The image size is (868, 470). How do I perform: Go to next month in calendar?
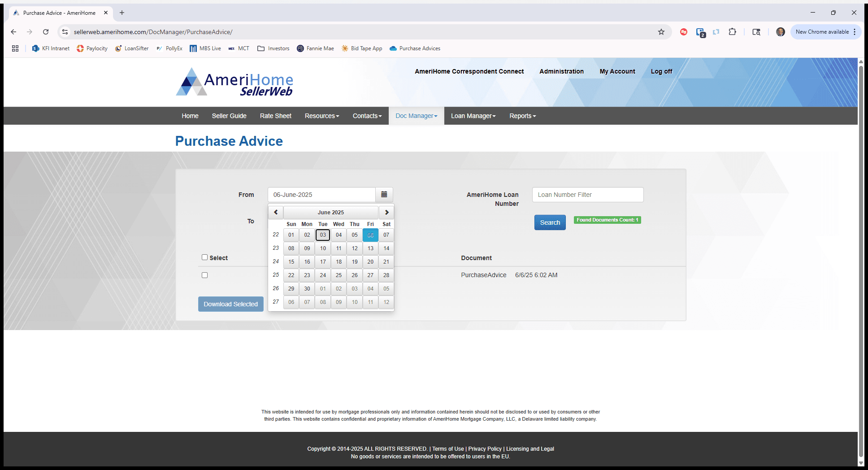[x=386, y=212]
